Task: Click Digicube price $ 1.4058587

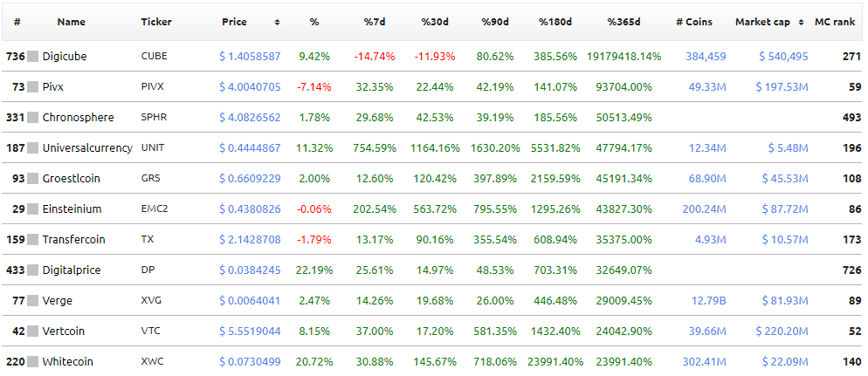Action: pos(251,57)
